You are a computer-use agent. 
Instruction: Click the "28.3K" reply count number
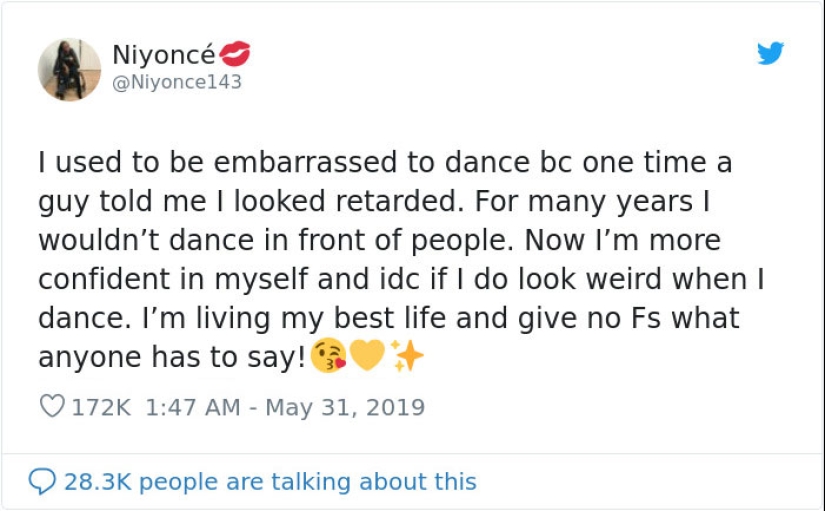pyautogui.click(x=98, y=482)
